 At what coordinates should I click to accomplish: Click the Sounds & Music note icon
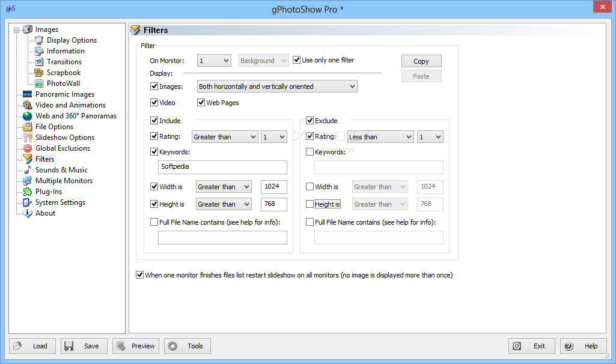click(28, 169)
